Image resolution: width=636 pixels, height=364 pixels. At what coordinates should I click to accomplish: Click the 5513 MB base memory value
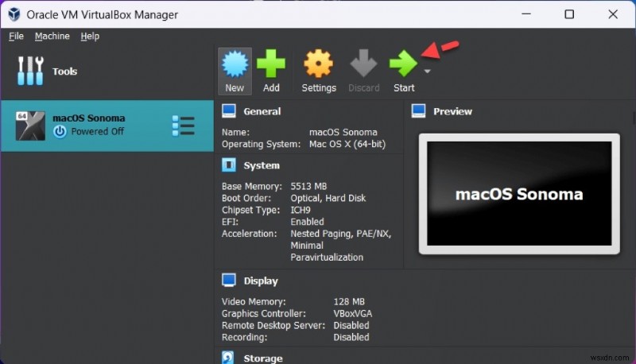(x=308, y=186)
